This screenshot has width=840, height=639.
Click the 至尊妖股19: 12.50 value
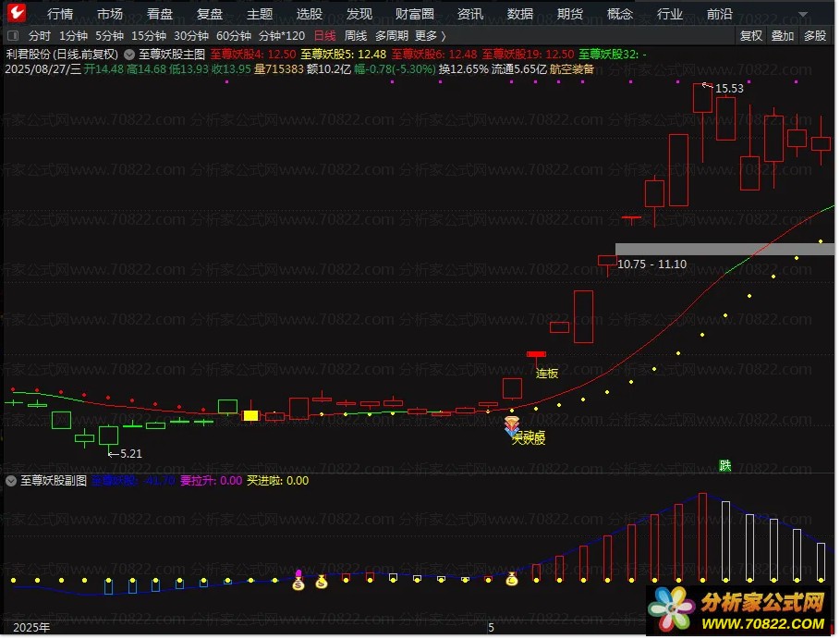pyautogui.click(x=529, y=55)
